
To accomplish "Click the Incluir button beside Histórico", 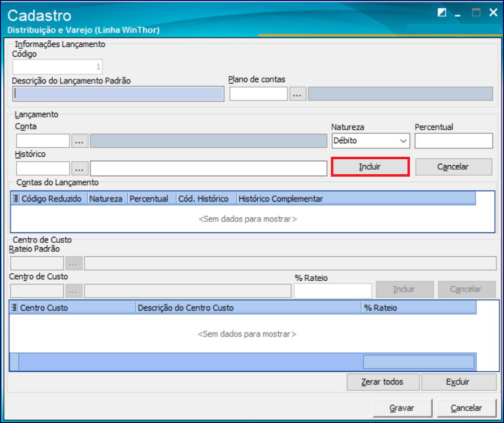I will (370, 167).
